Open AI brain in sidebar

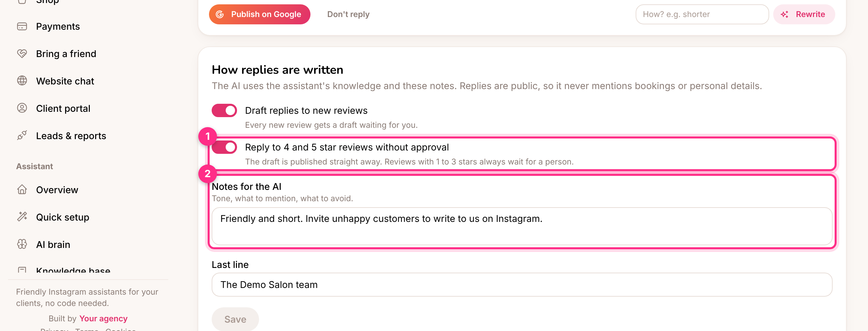coord(53,244)
